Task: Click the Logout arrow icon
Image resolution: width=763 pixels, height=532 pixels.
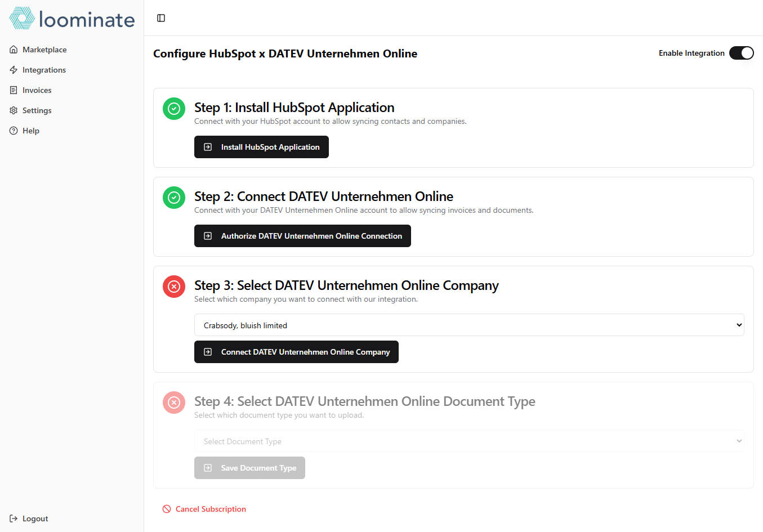Action: click(14, 518)
